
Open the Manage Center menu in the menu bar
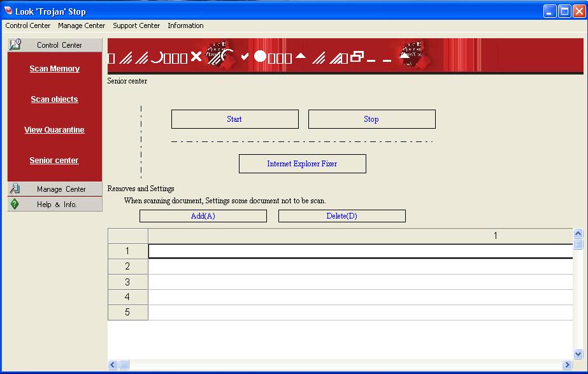point(82,25)
